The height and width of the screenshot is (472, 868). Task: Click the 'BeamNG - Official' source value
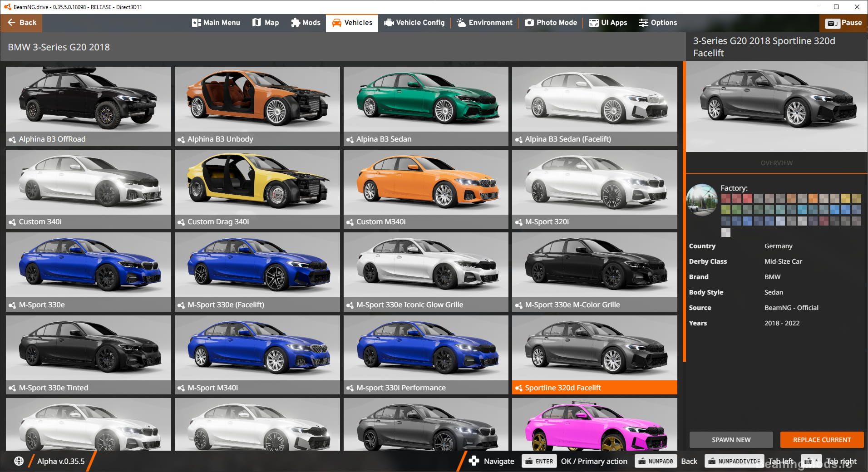tap(791, 308)
